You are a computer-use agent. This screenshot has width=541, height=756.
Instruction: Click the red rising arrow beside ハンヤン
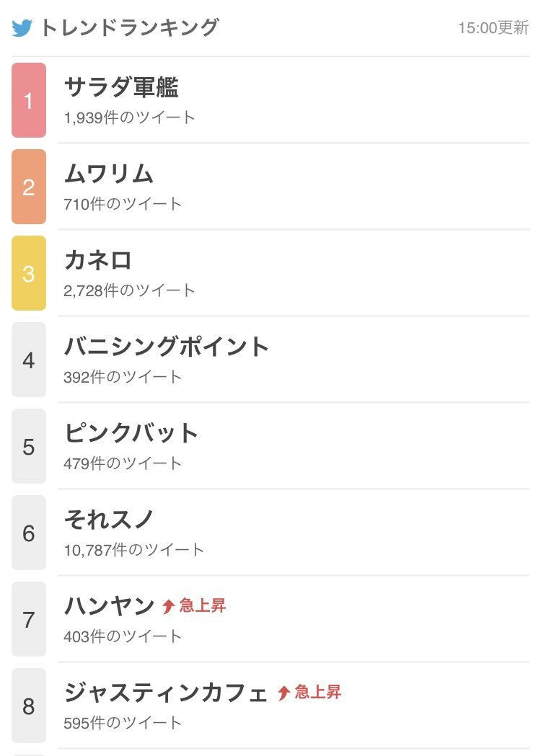coord(168,606)
